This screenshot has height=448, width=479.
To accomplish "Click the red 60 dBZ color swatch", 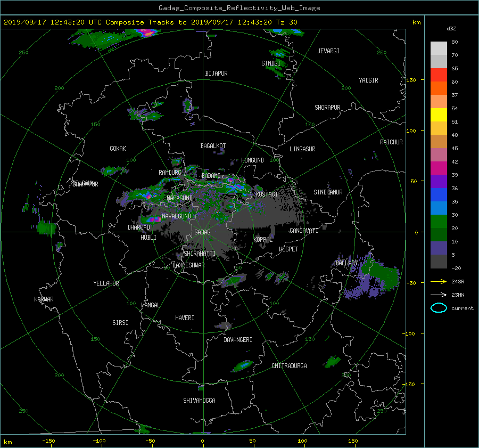I will [439, 75].
